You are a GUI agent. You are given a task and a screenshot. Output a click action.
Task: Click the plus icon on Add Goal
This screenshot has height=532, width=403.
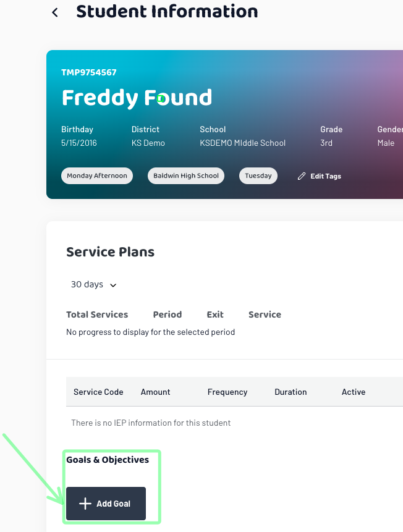pyautogui.click(x=85, y=504)
